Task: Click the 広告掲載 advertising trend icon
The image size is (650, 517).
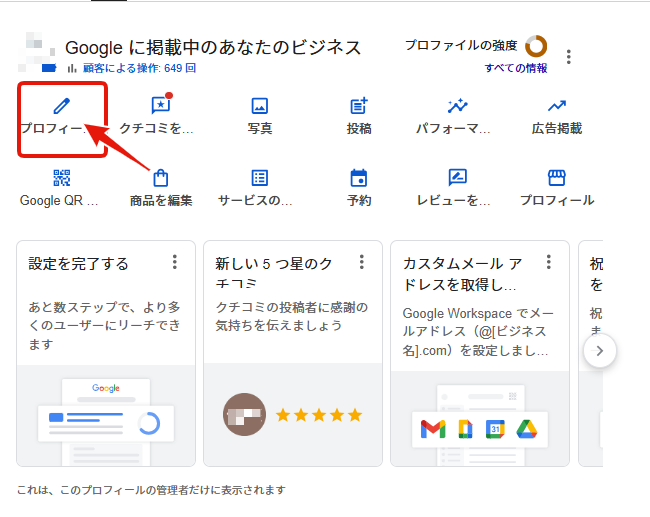Action: (557, 106)
